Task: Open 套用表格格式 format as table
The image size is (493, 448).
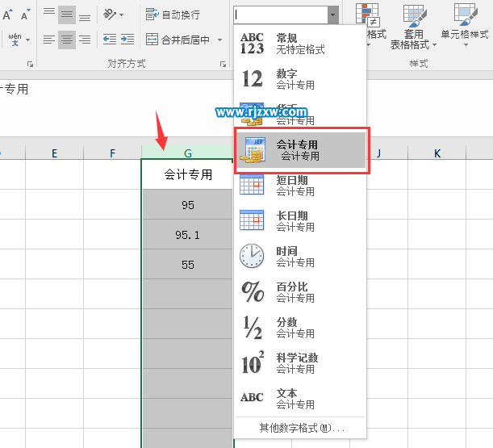Action: point(415,27)
